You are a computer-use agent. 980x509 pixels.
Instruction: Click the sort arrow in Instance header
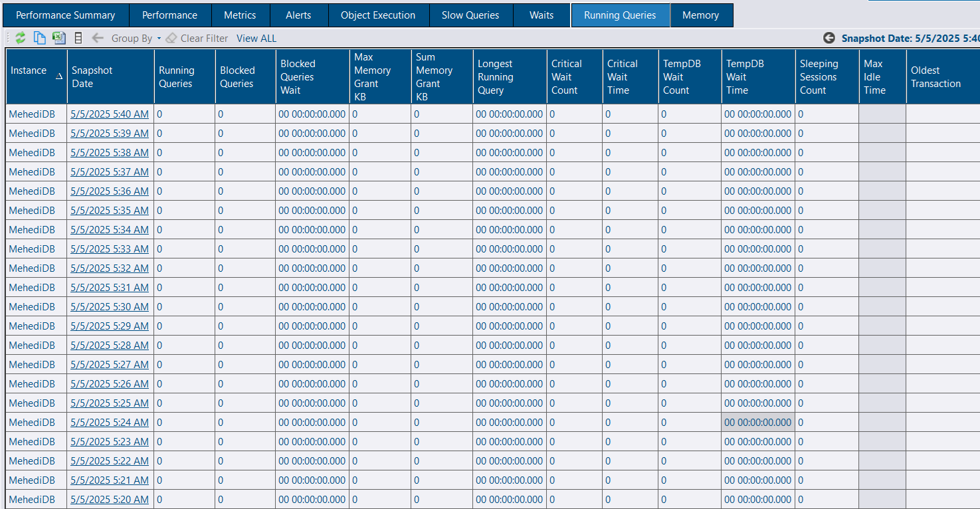pyautogui.click(x=58, y=76)
